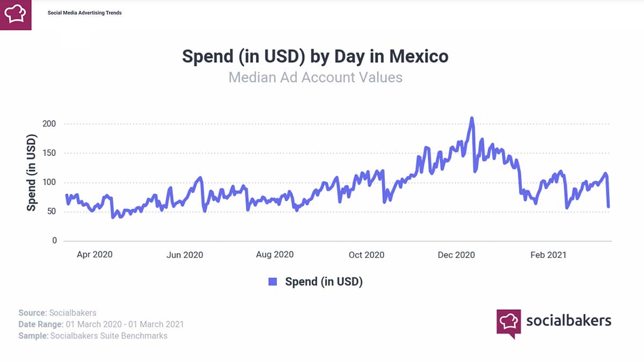Click the Social Media Advertising Trends header
The width and height of the screenshot is (644, 362).
pos(85,13)
